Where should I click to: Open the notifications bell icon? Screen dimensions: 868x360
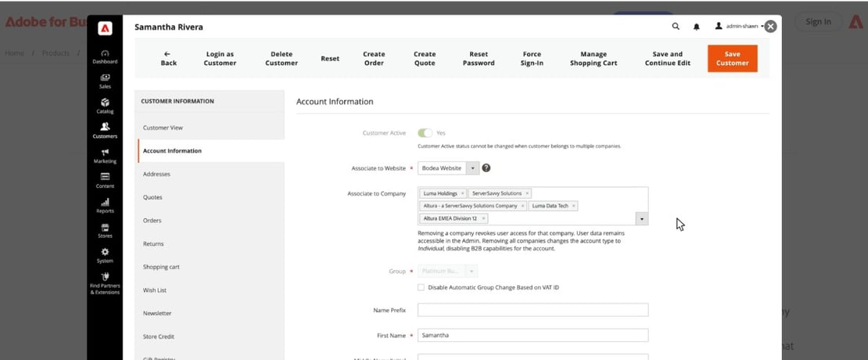pos(697,27)
